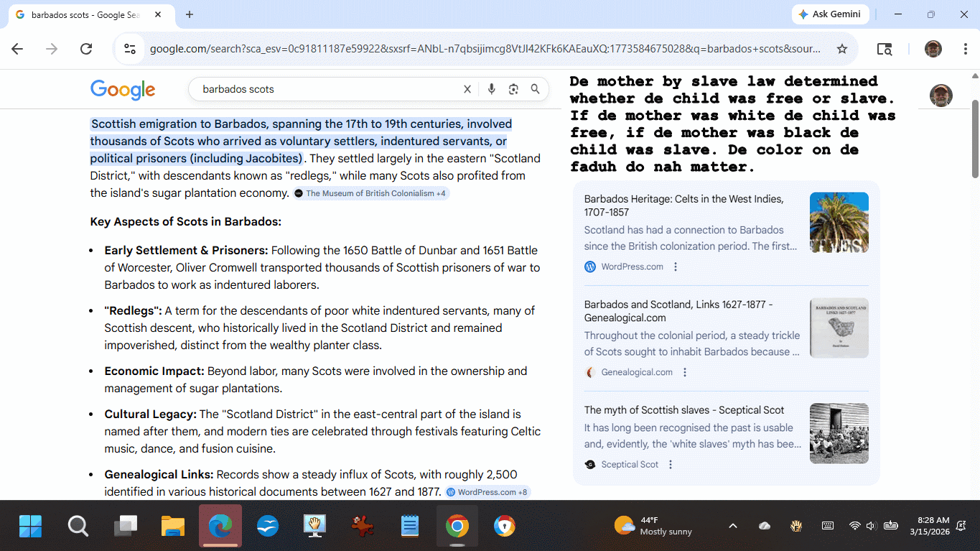Screen dimensions: 980x551
Task: Open a new browser tab
Action: click(x=190, y=14)
